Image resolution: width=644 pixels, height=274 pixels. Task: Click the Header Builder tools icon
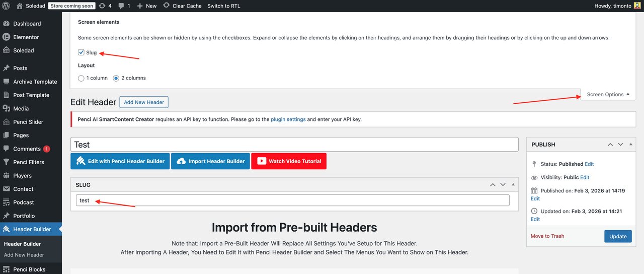pos(7,229)
